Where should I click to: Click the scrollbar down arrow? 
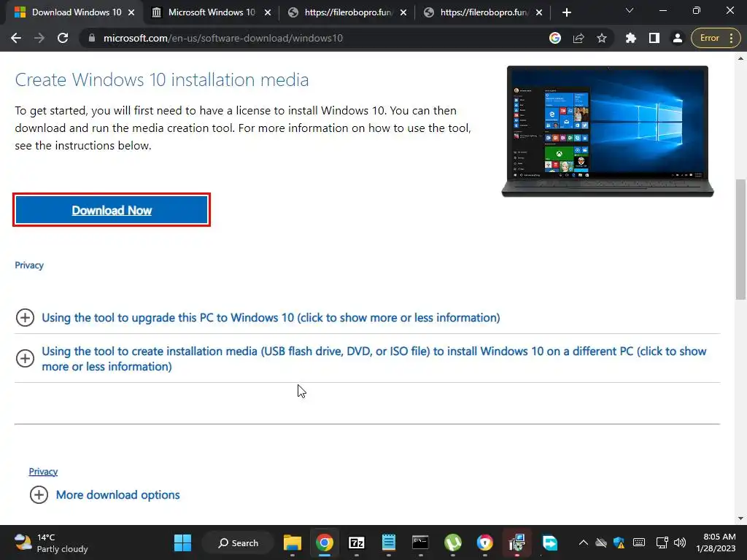[740, 518]
